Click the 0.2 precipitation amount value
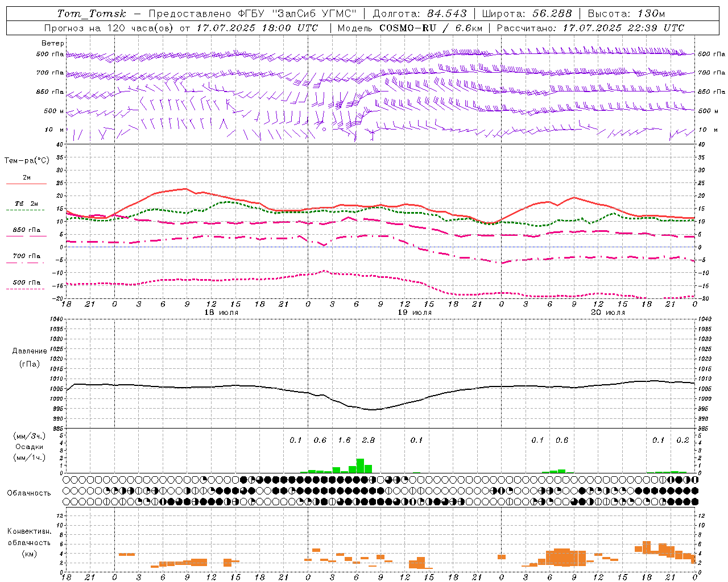 tap(682, 440)
